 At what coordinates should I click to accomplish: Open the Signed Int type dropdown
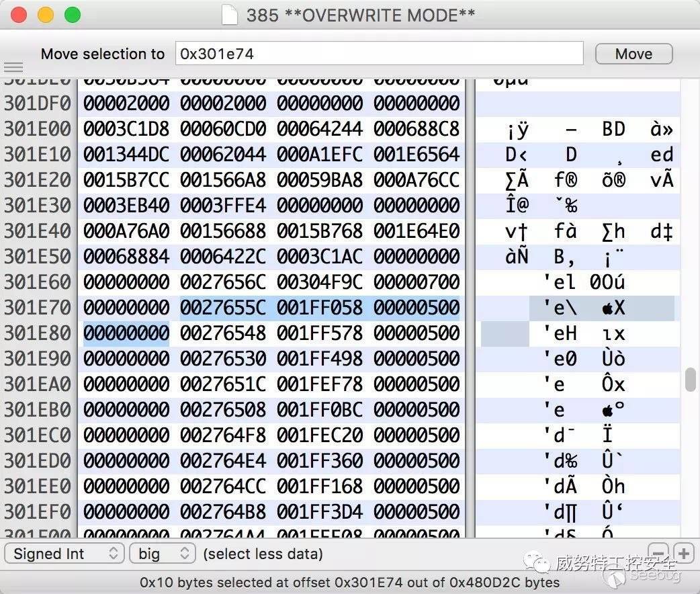click(65, 554)
